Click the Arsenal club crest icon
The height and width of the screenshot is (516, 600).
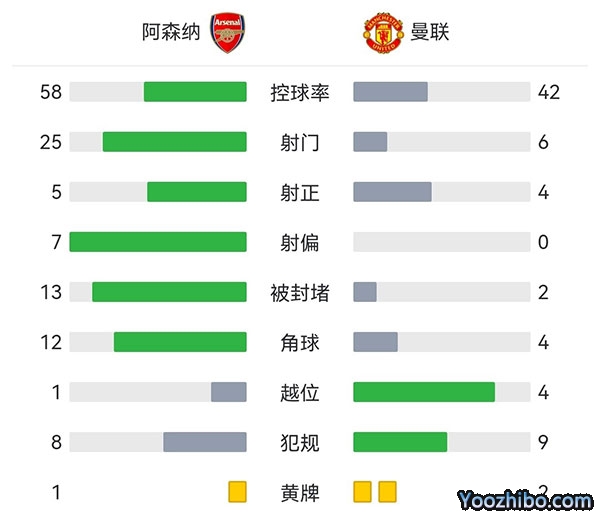point(226,32)
